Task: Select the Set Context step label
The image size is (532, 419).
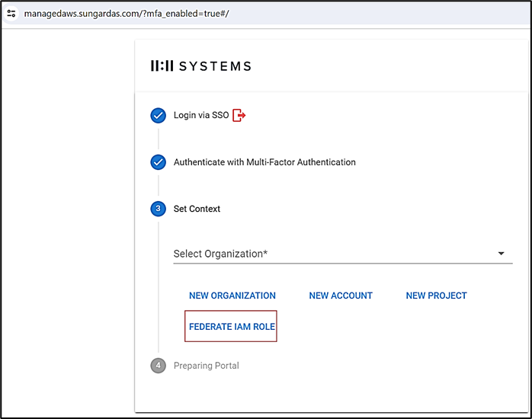Action: point(197,209)
